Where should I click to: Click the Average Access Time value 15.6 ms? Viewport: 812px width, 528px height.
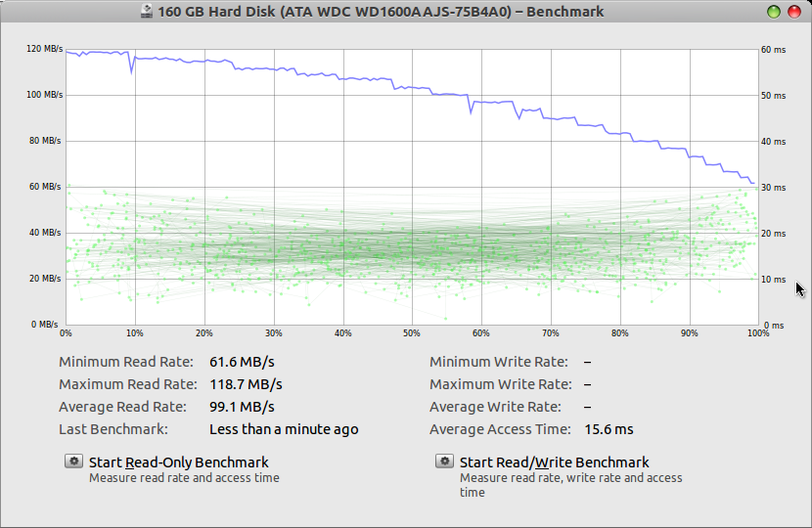(x=609, y=429)
